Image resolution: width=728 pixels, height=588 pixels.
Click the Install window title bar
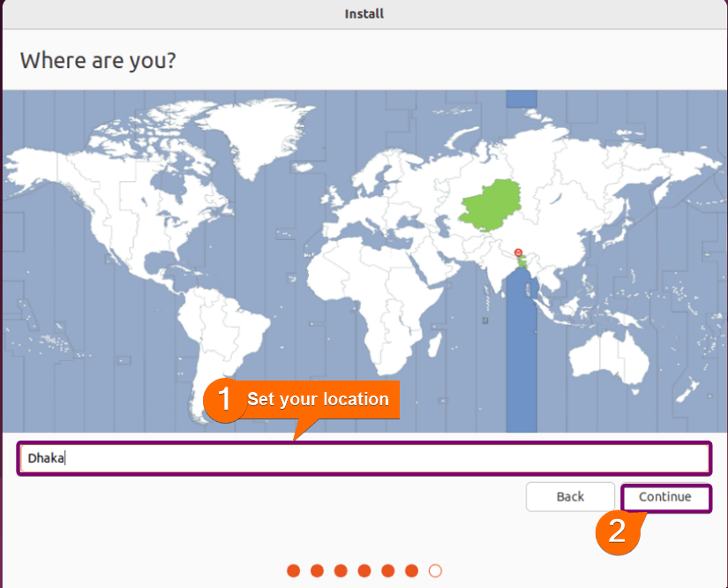point(364,14)
